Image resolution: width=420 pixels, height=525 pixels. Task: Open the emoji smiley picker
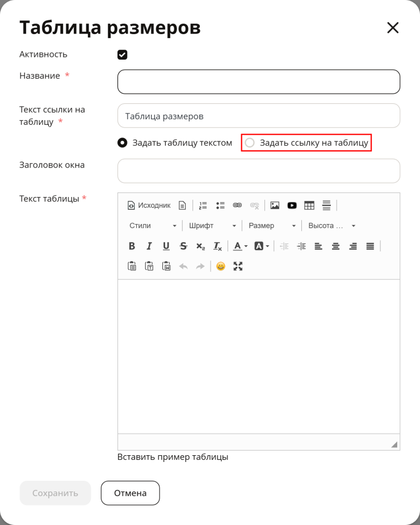(221, 267)
